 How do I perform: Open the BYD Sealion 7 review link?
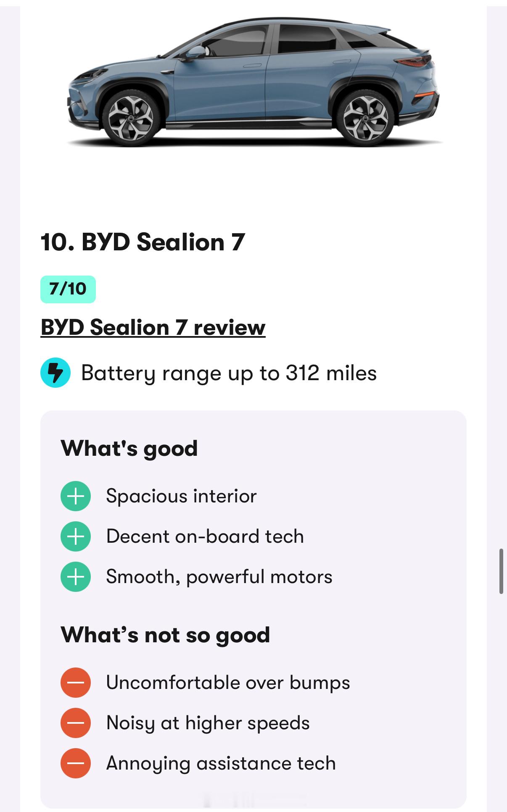153,327
